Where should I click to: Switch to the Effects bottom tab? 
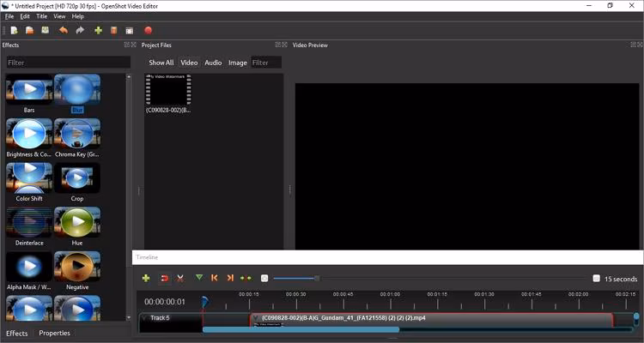(17, 334)
